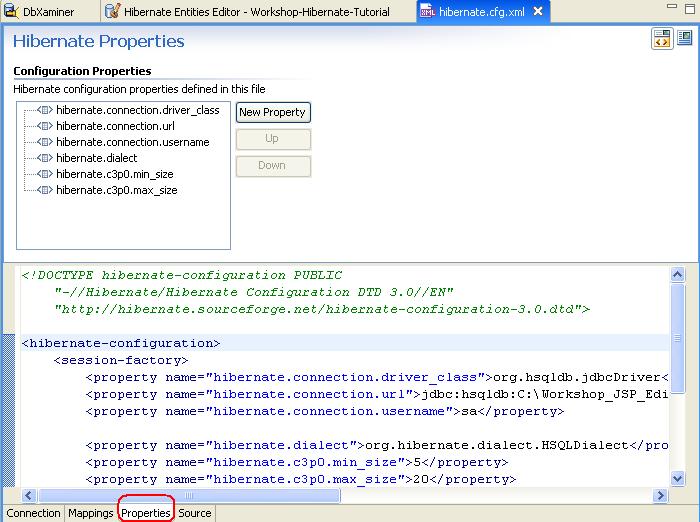Screen dimensions: 700x522
Task: Click the "hibernate.c3p0.min_size">5 source line
Action: coord(297,462)
